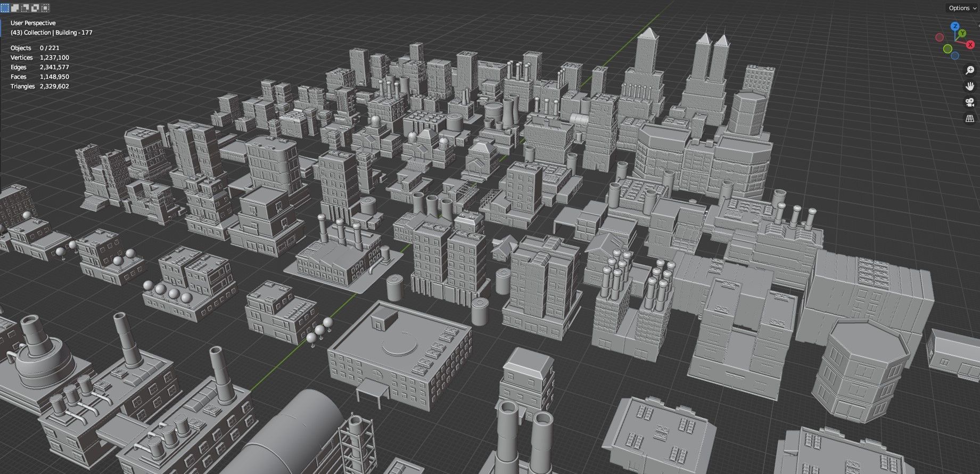Click the '2,329,602' triangles value
The width and height of the screenshot is (980, 474).
pos(54,86)
